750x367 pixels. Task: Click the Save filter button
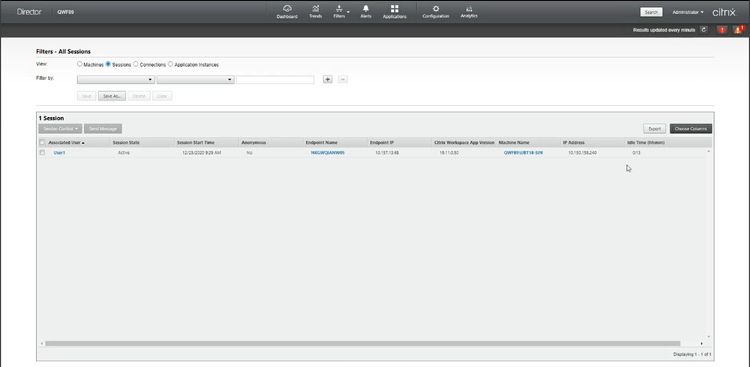click(87, 96)
